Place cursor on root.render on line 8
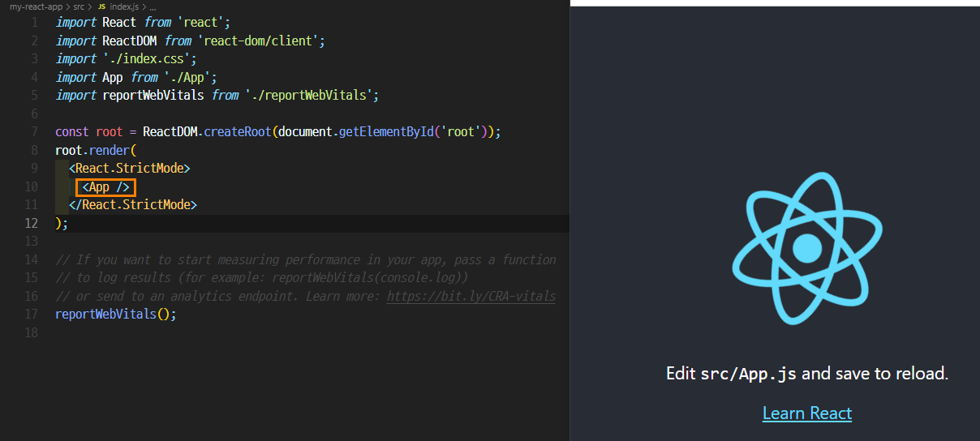980x441 pixels. pyautogui.click(x=92, y=150)
